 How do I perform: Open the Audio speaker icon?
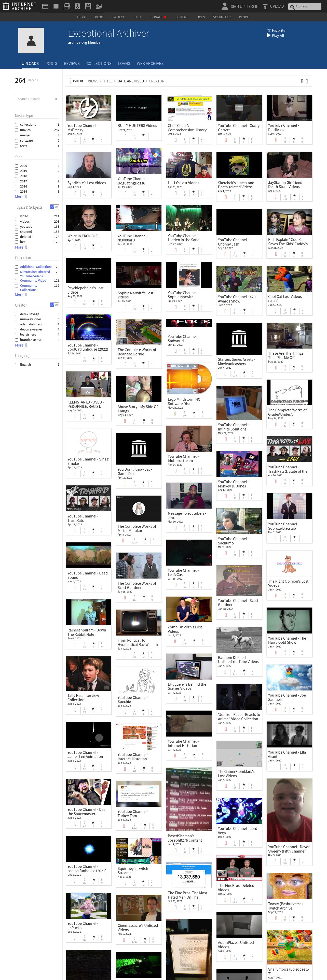pyautogui.click(x=77, y=6)
